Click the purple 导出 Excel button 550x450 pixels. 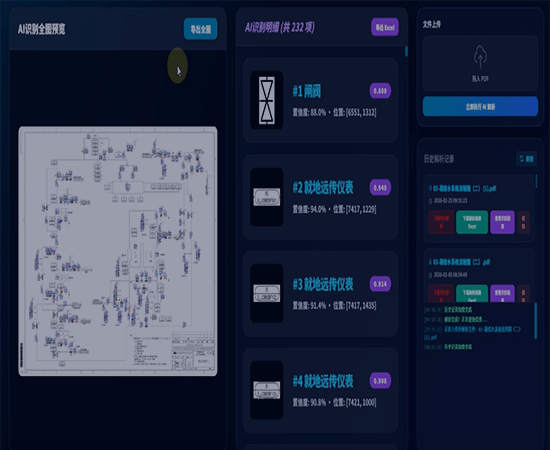click(x=385, y=27)
